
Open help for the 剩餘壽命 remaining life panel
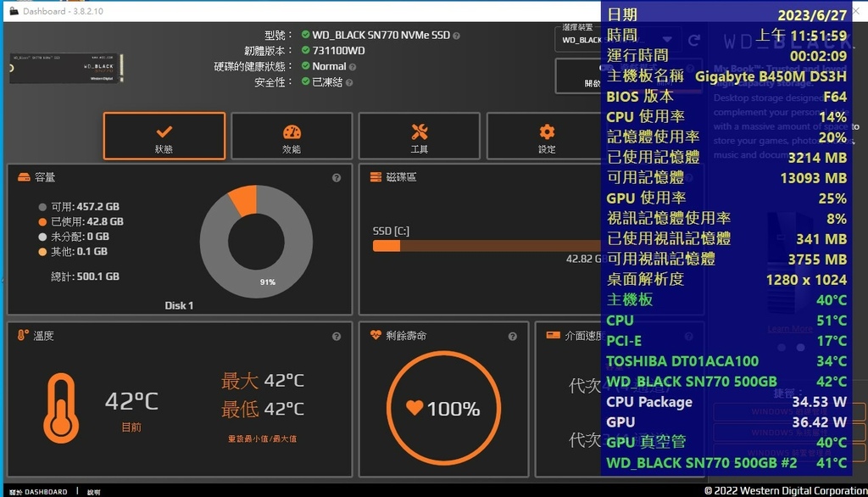513,337
